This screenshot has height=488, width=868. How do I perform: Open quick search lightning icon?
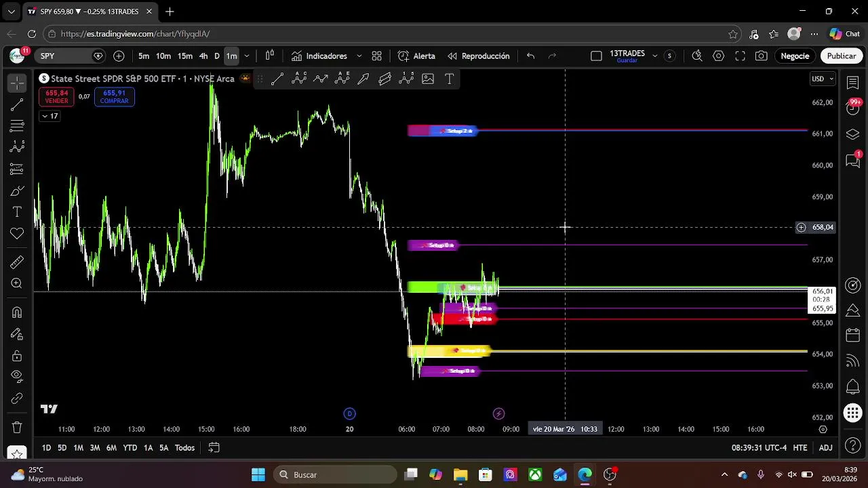[x=696, y=56]
